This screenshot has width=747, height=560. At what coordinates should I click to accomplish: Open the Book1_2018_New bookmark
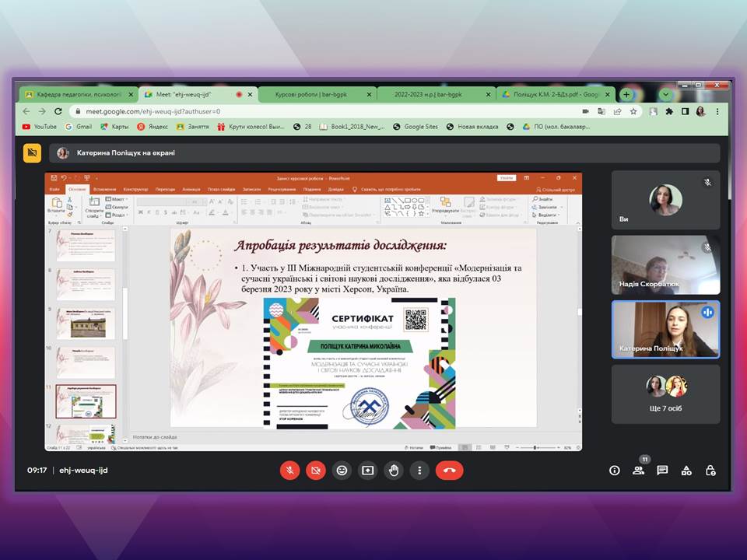click(352, 127)
